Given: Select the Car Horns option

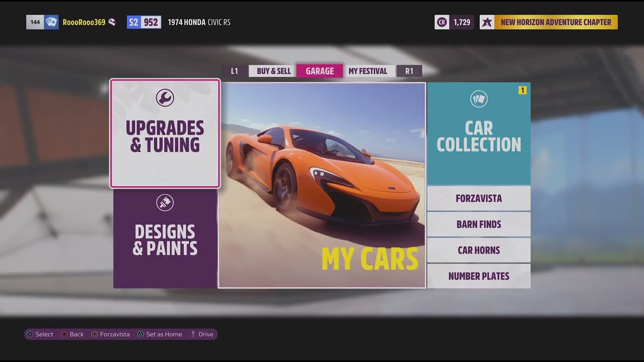Looking at the screenshot, I should 478,250.
